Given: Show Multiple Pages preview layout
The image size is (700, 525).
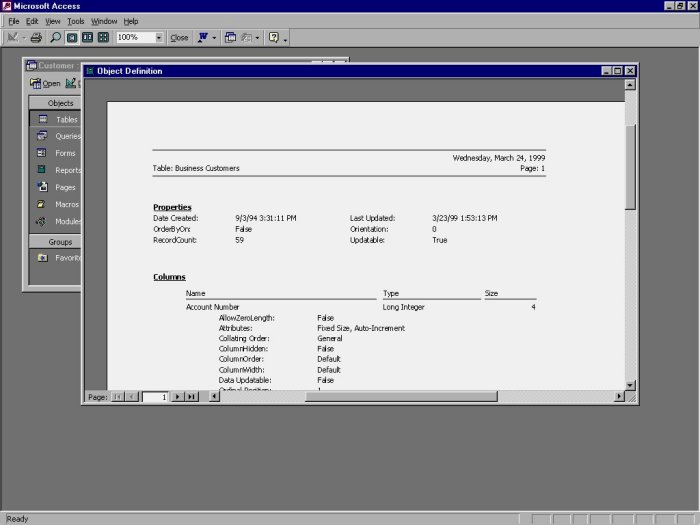Looking at the screenshot, I should click(103, 38).
